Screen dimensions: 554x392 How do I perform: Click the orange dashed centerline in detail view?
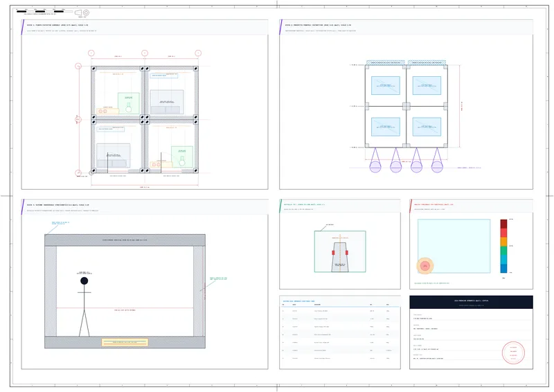(x=340, y=253)
